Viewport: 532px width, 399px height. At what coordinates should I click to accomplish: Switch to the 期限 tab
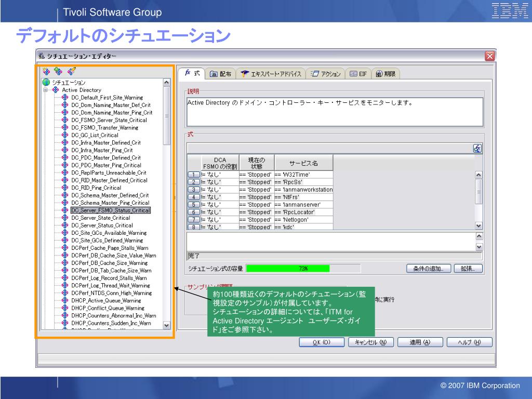pos(386,74)
